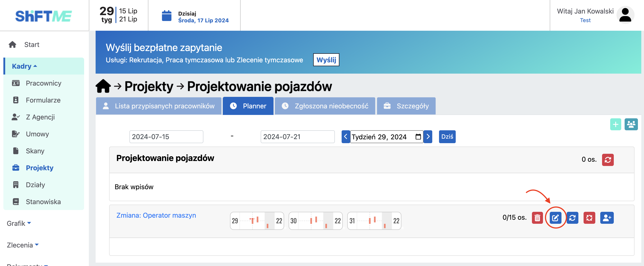Click the Działy building icon
The image size is (644, 266).
(16, 185)
